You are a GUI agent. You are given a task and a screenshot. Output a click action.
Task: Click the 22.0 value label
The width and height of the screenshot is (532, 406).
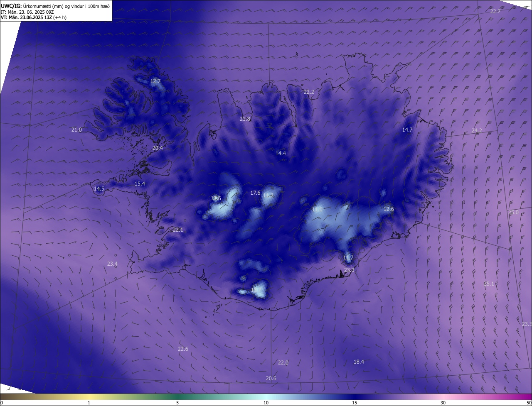point(283,362)
